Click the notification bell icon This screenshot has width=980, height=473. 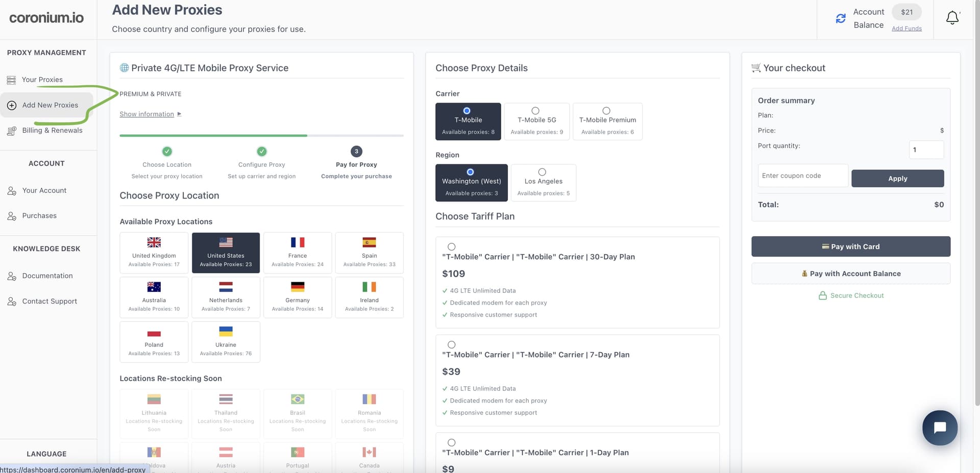[x=952, y=17]
